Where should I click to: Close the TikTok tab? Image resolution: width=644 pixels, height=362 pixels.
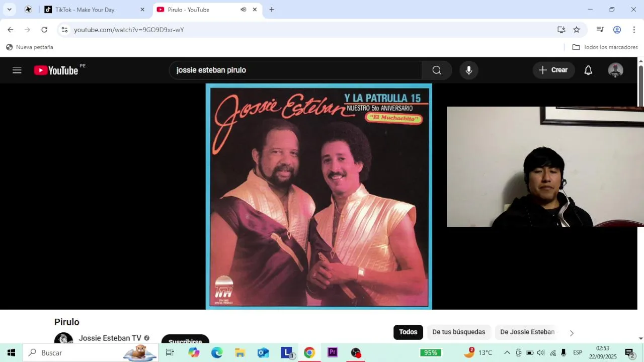click(x=142, y=10)
